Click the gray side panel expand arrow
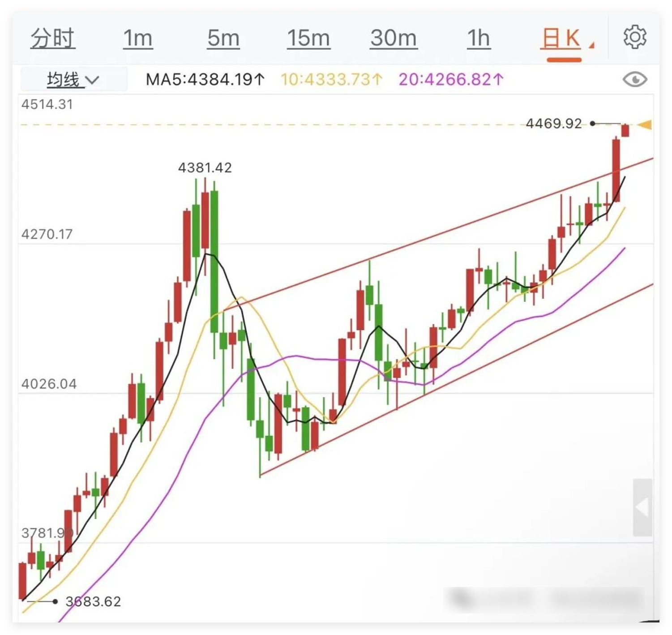The height and width of the screenshot is (635, 672). pos(642,507)
